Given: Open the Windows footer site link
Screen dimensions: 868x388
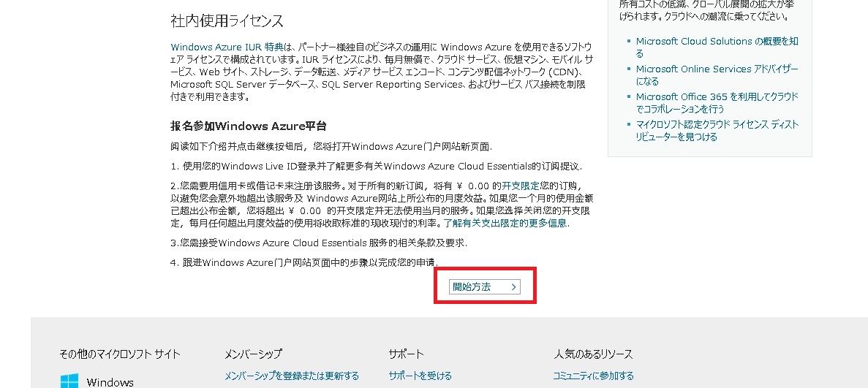Looking at the screenshot, I should (x=110, y=382).
